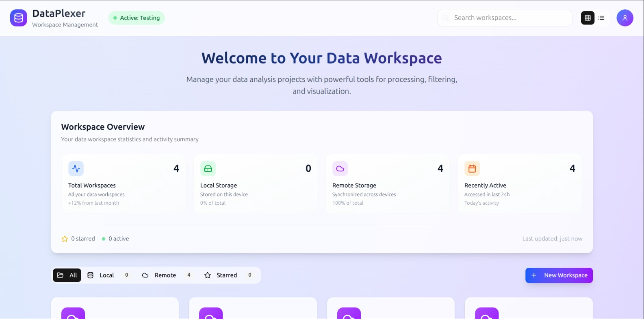The image size is (644, 319).
Task: Select the All workspaces tab
Action: [67, 275]
